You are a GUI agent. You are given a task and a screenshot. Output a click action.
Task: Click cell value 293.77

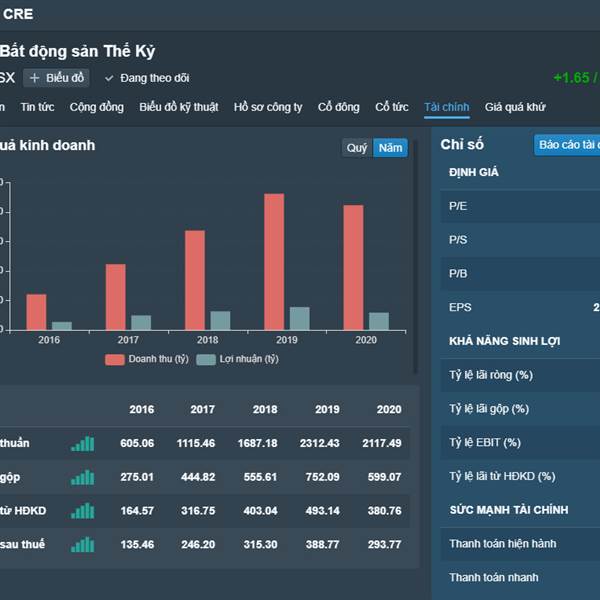click(x=385, y=545)
